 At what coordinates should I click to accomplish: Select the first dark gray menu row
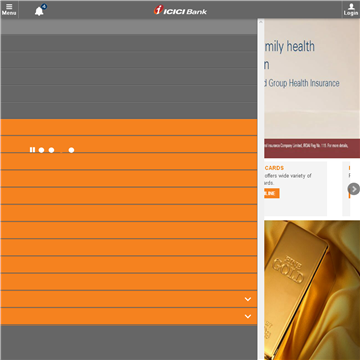[129, 42]
